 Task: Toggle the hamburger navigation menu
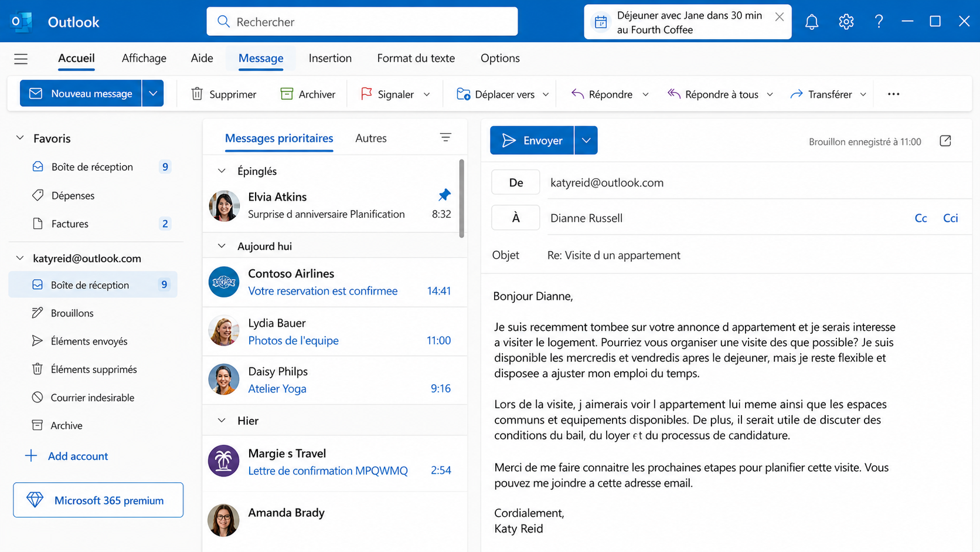(21, 59)
